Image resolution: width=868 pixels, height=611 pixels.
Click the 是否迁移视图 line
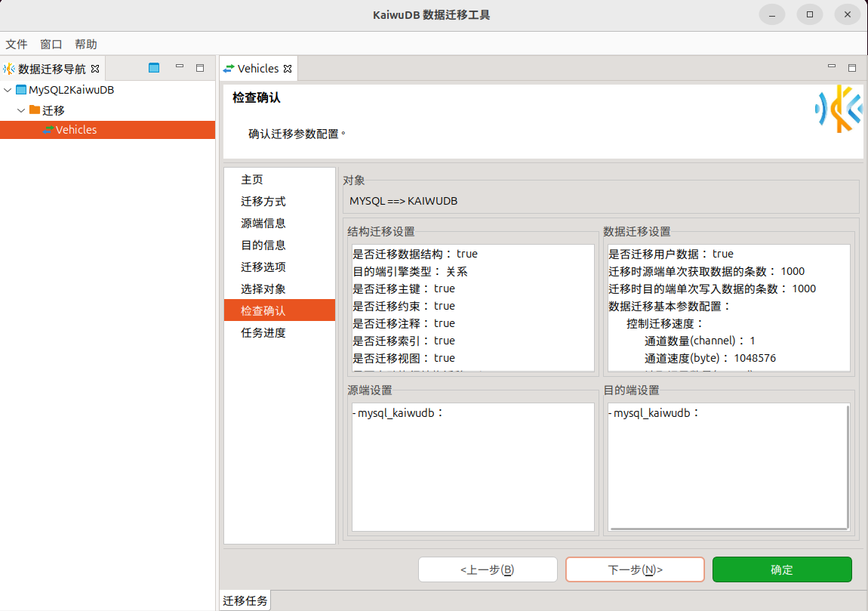point(404,358)
